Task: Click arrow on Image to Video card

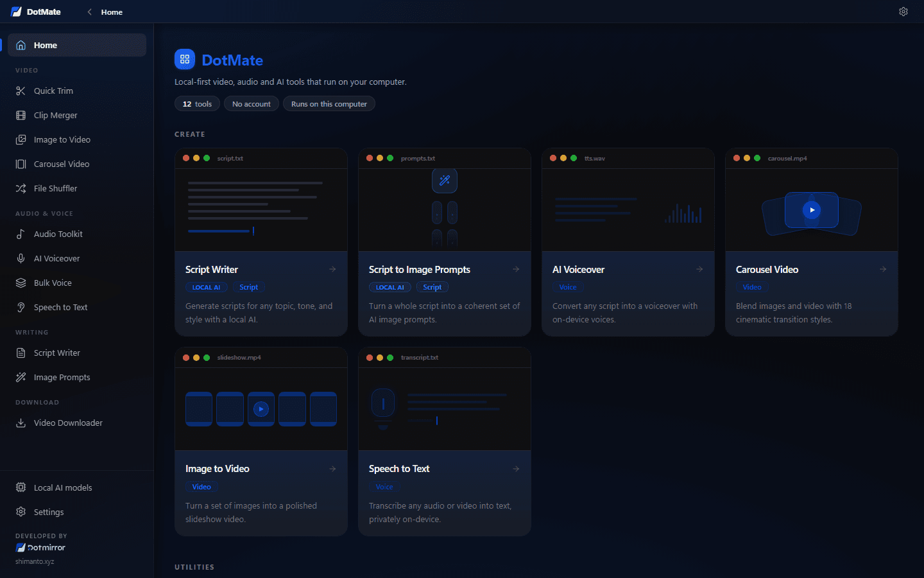Action: [332, 469]
